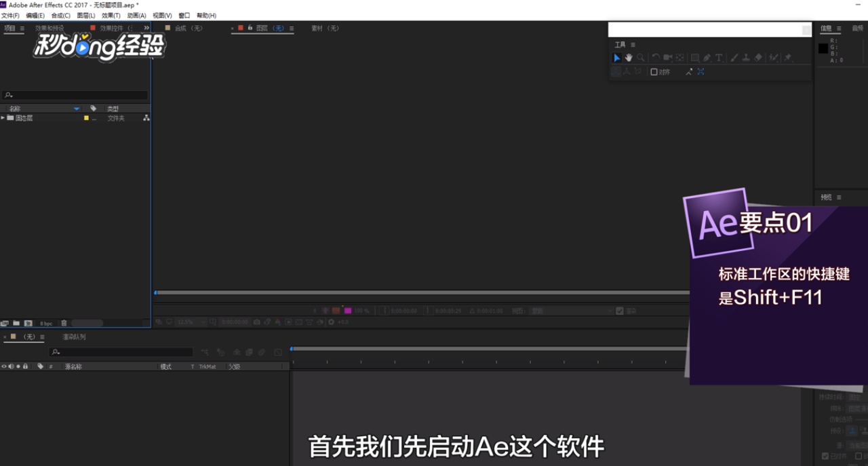Viewport: 868px width, 466px height.
Task: Select the Eraser tool
Action: coord(758,58)
